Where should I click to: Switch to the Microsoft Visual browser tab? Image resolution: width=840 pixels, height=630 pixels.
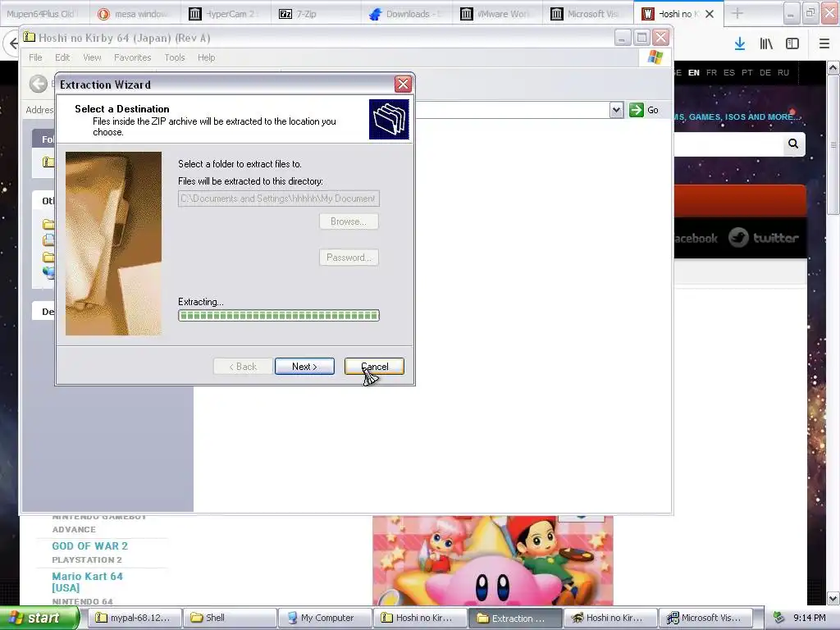pyautogui.click(x=587, y=14)
